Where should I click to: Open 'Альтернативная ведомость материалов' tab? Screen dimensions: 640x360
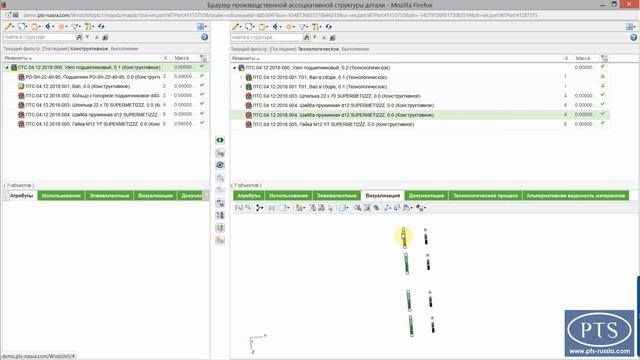point(576,196)
